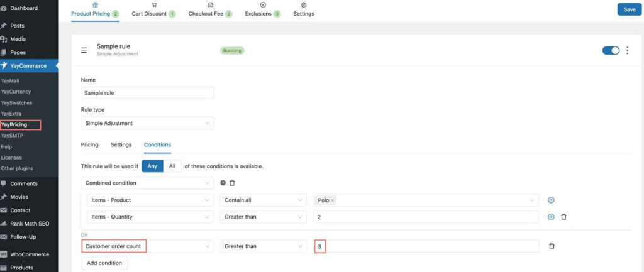Open the YayCommerce sidebar menu
Viewport: 644px width, 272px height.
29,65
